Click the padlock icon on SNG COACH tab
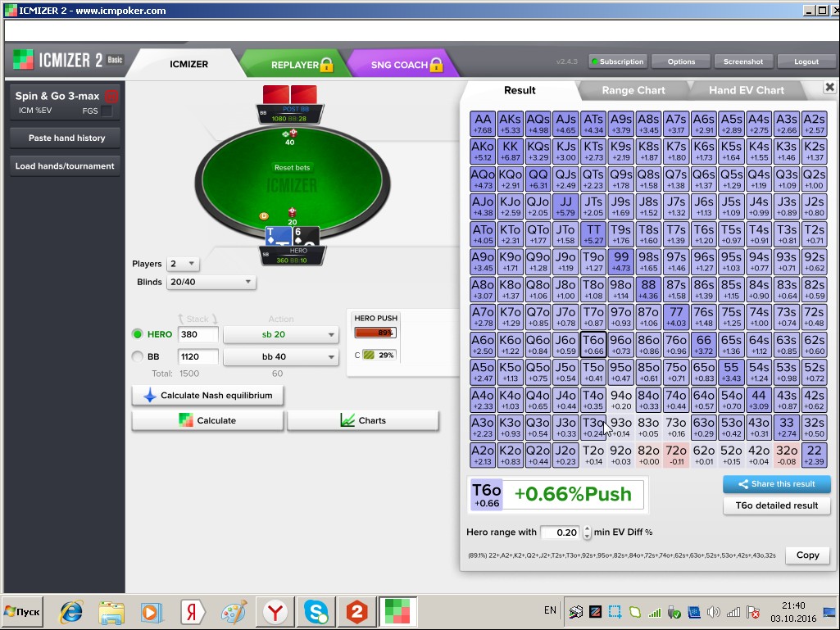This screenshot has height=630, width=840. coord(437,65)
